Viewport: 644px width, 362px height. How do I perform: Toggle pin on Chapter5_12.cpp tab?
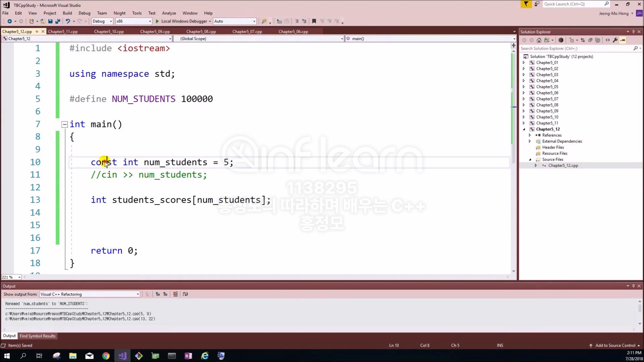pos(37,32)
